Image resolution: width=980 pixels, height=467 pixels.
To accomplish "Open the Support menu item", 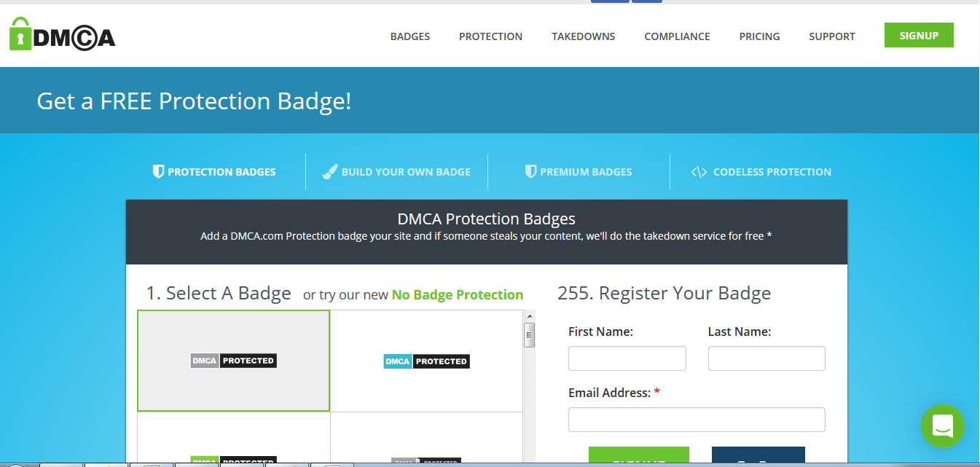I will tap(832, 36).
